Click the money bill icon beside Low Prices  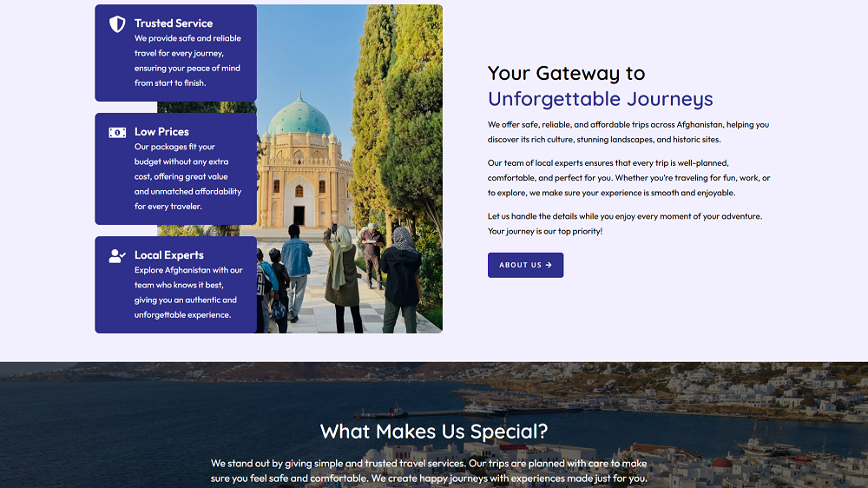pyautogui.click(x=117, y=132)
